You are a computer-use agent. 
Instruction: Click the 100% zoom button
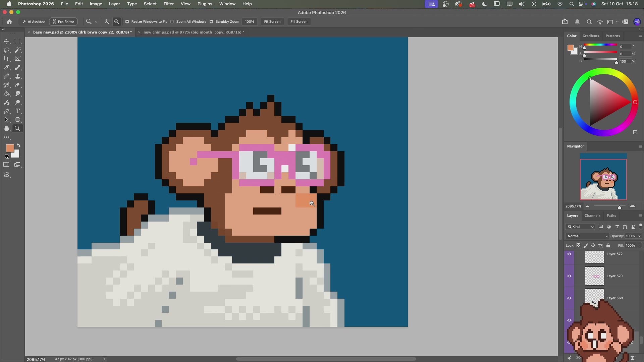(250, 22)
